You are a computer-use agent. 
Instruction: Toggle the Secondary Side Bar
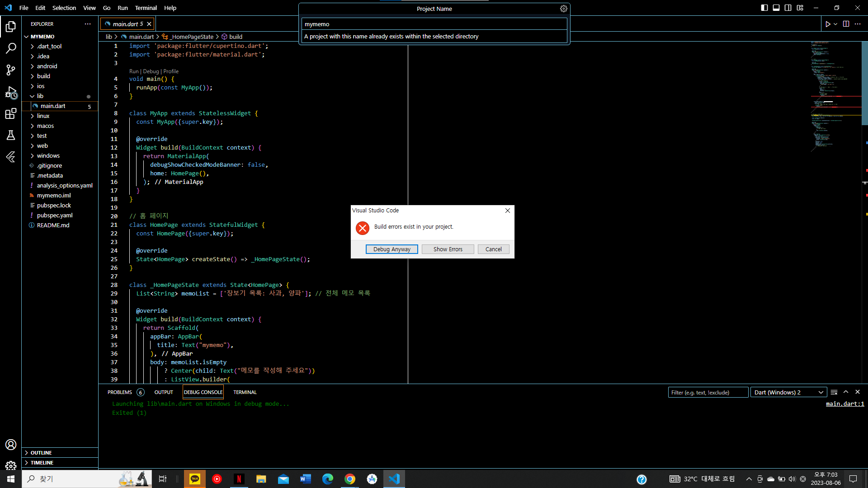coord(788,8)
